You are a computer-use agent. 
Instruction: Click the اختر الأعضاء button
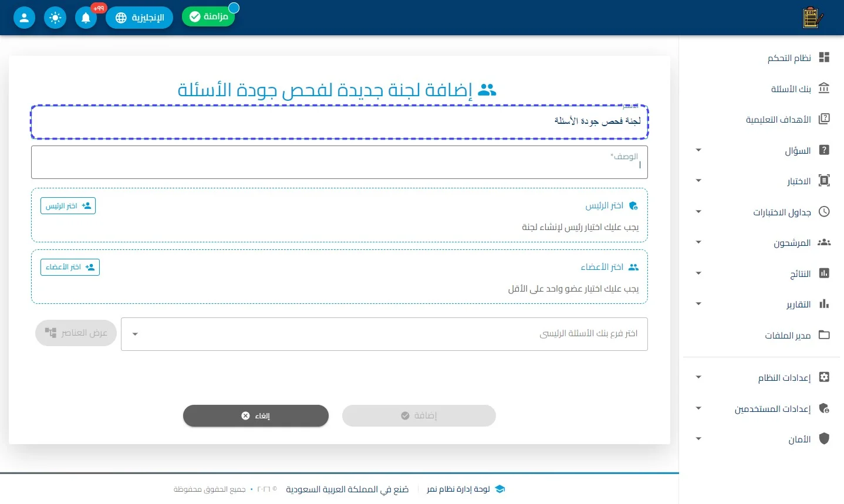[x=70, y=267]
